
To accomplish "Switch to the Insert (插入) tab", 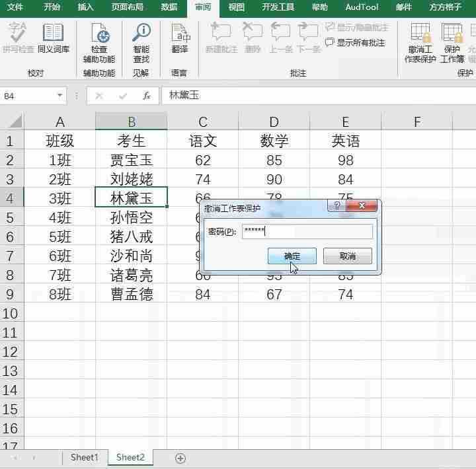I will pos(85,7).
